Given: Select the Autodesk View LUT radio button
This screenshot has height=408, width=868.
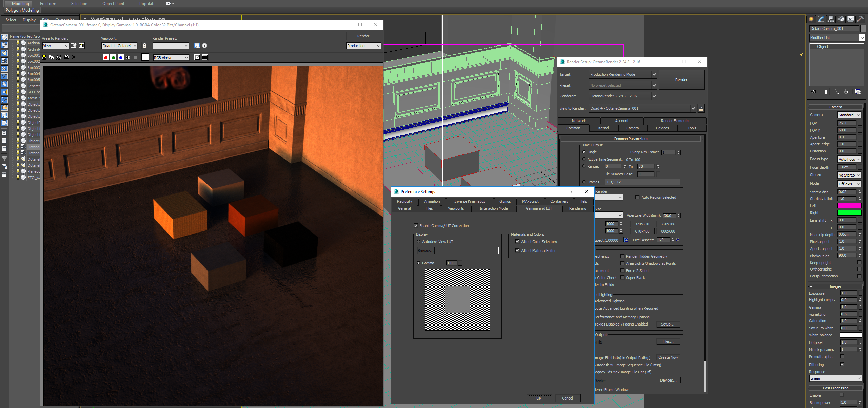Looking at the screenshot, I should [x=418, y=242].
